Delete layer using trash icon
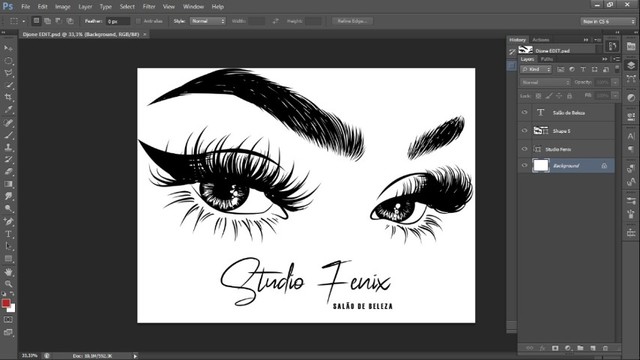The image size is (640, 360). coord(605,348)
